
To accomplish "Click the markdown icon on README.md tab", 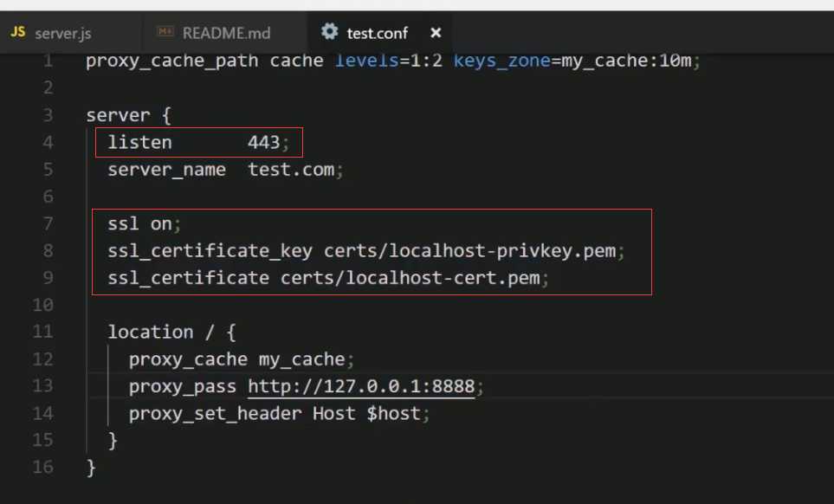I will (x=165, y=32).
